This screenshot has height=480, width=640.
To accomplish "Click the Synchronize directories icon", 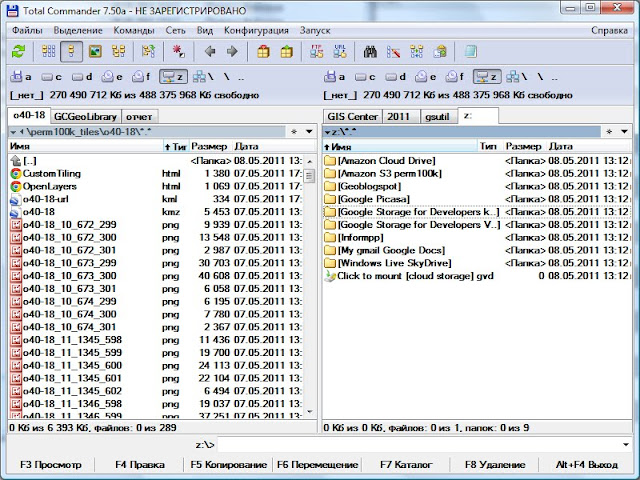I will tap(417, 52).
